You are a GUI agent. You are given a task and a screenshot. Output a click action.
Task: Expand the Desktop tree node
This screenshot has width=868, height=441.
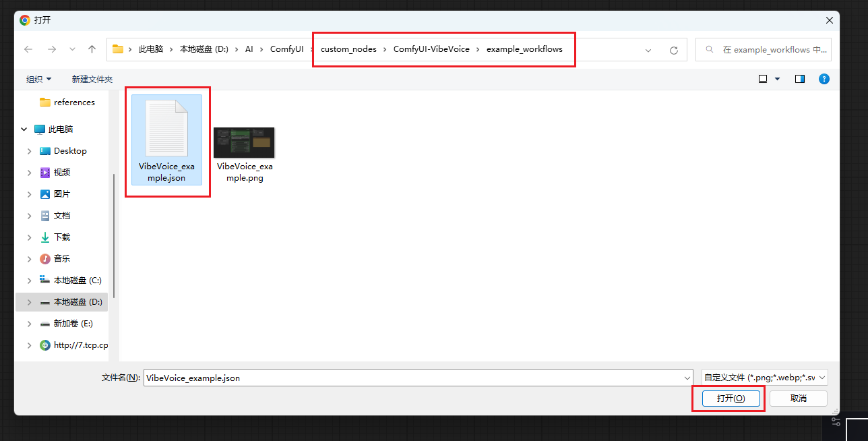pos(29,151)
